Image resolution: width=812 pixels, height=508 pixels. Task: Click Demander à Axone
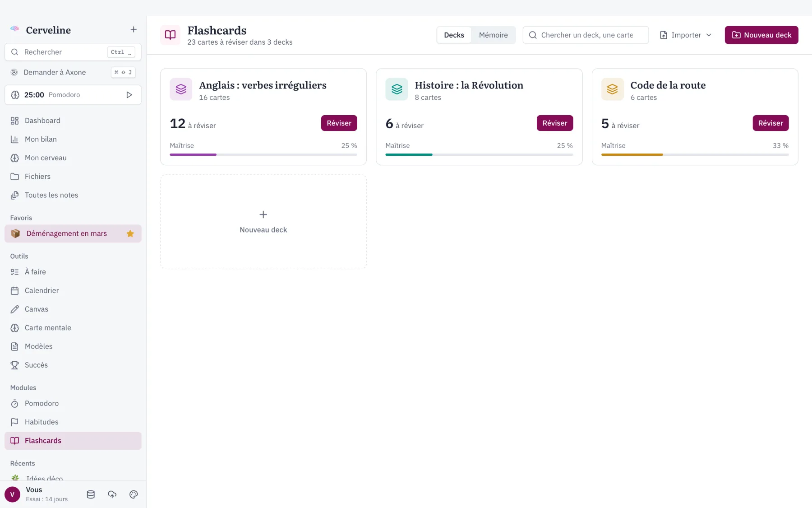coord(73,72)
